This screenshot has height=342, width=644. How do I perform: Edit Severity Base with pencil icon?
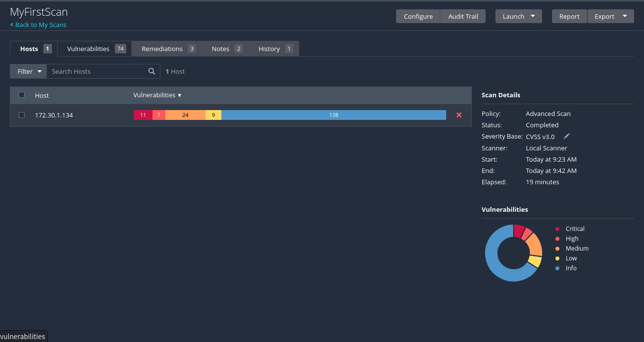[x=567, y=136]
